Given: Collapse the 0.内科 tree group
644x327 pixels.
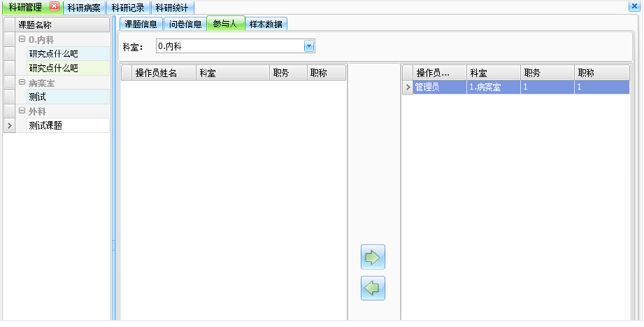Looking at the screenshot, I should click(x=22, y=40).
